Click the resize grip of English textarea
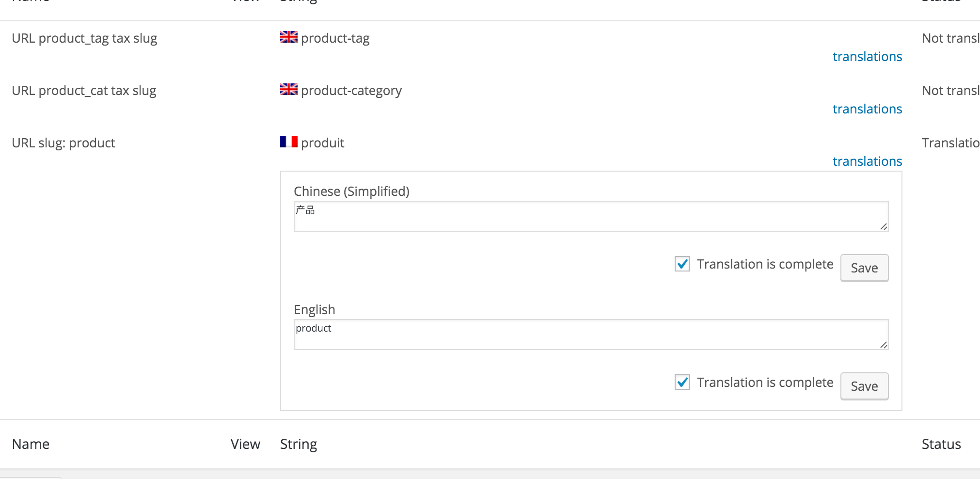The width and height of the screenshot is (980, 479). tap(884, 345)
